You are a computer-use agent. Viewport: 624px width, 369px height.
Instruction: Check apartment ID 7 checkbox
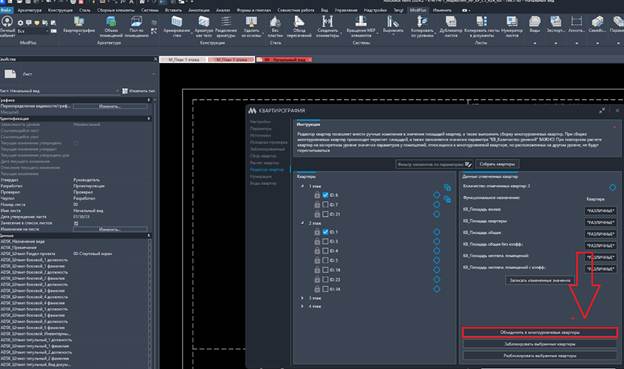(x=325, y=205)
